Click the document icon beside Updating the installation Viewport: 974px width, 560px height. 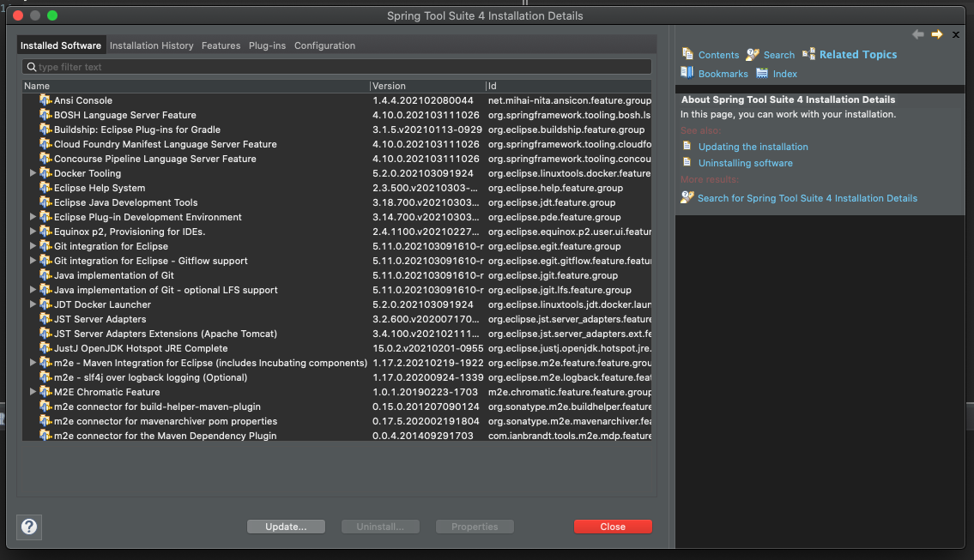coord(687,146)
